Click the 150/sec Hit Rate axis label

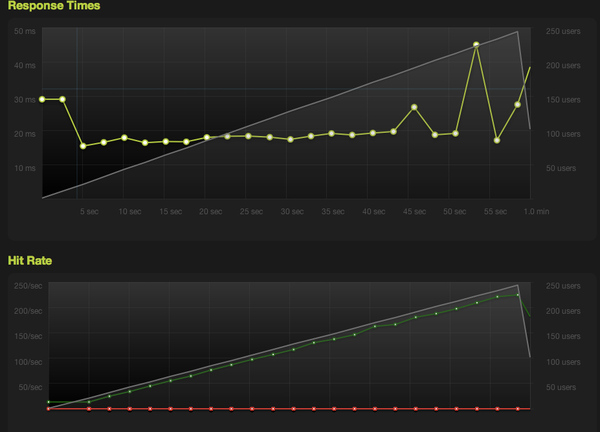pos(28,336)
